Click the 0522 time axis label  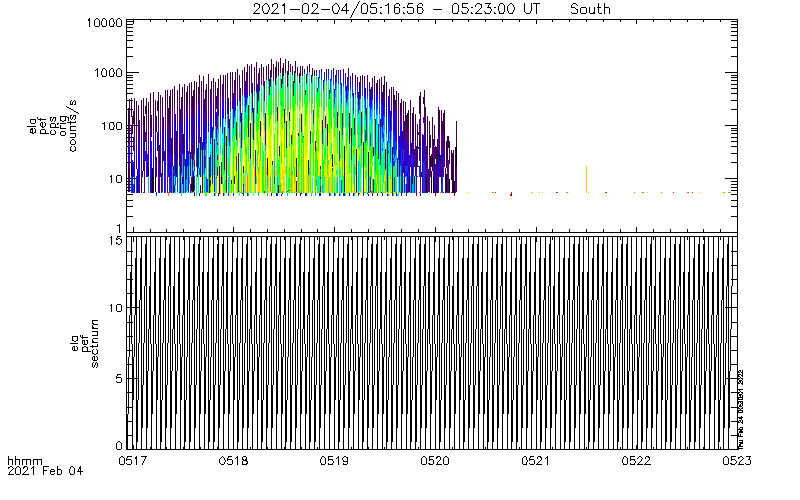click(x=636, y=461)
